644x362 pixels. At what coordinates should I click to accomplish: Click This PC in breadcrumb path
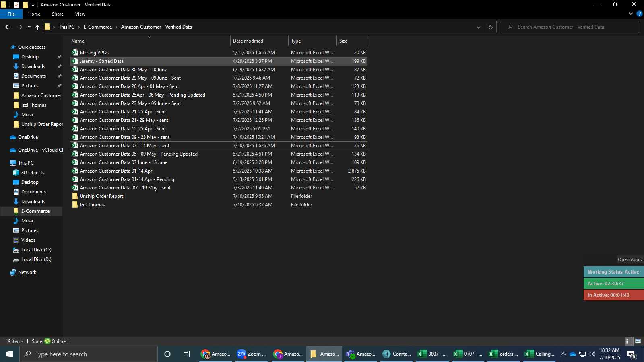66,27
